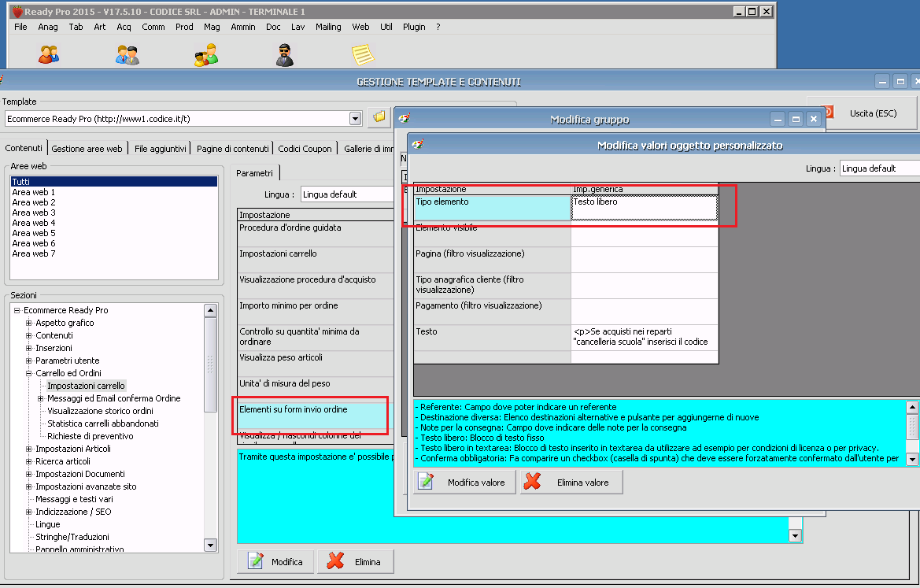Click the Modifica valore button
The width and height of the screenshot is (920, 588).
coord(464,482)
